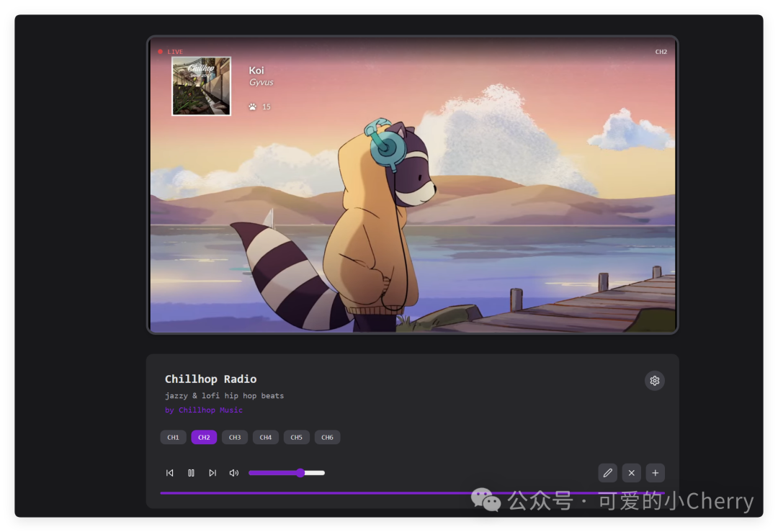Screen dimensions: 778x532
Task: Click the artist name 'Gyvus'
Action: pyautogui.click(x=261, y=82)
